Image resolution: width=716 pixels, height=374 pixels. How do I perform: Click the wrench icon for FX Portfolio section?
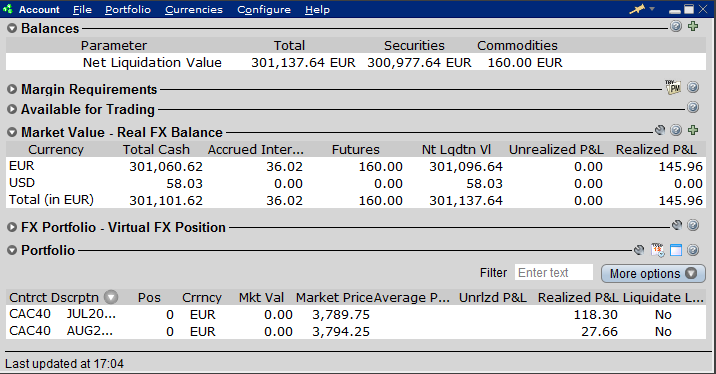point(677,225)
